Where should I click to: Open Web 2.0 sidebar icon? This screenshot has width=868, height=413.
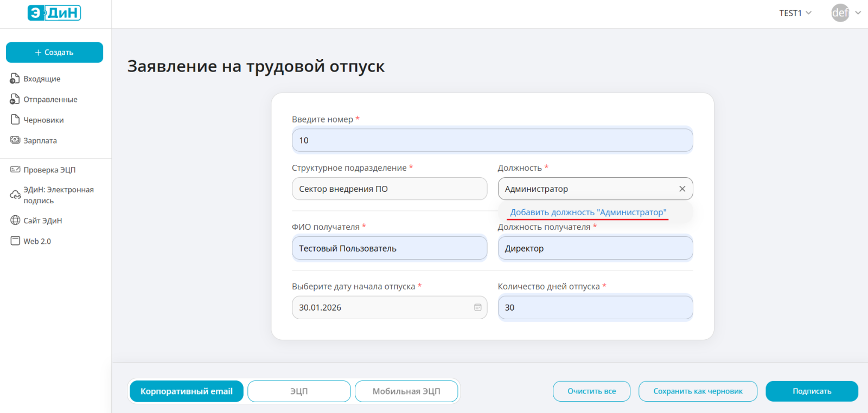tap(15, 241)
